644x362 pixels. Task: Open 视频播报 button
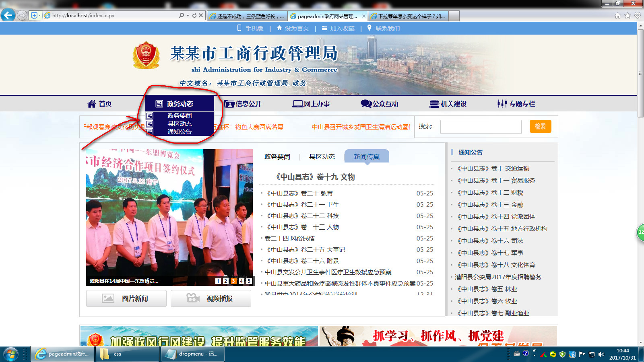click(211, 298)
